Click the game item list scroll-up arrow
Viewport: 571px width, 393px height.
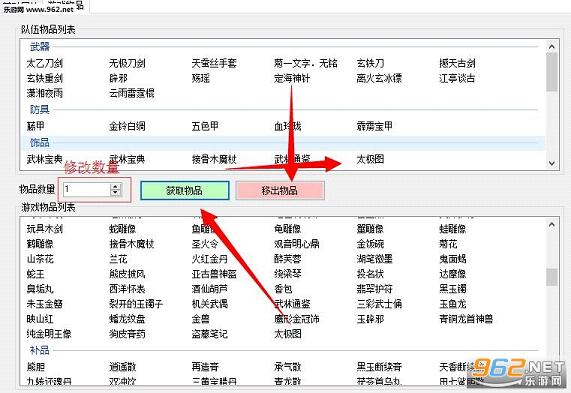click(x=552, y=225)
